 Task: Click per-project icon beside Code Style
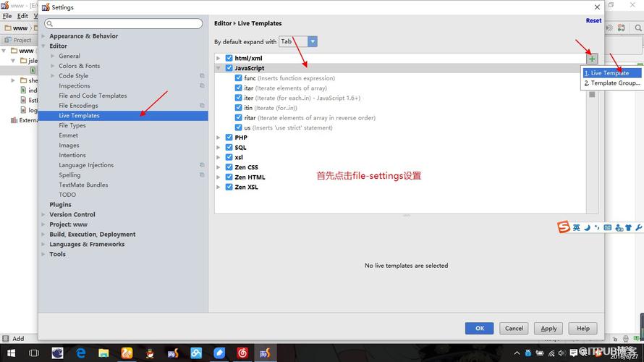[x=202, y=75]
